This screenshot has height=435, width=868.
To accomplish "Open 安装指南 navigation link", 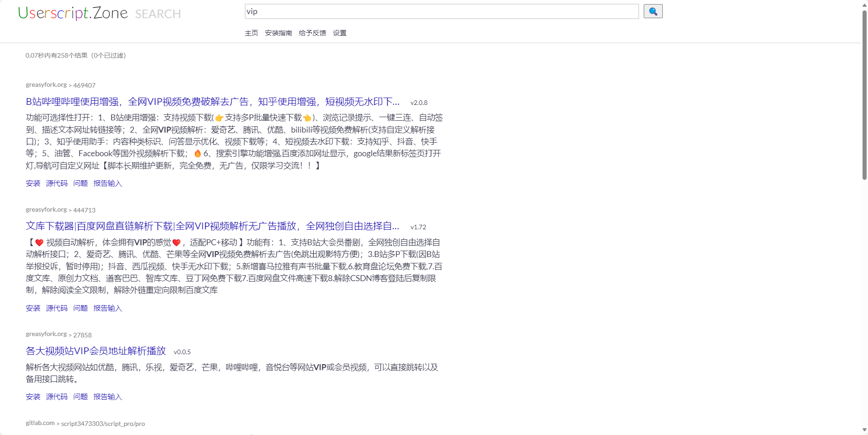I will (x=278, y=33).
